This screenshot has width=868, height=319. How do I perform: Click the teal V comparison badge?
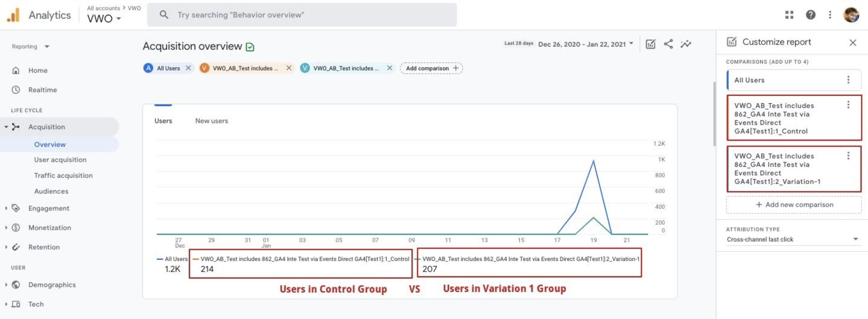[x=305, y=68]
